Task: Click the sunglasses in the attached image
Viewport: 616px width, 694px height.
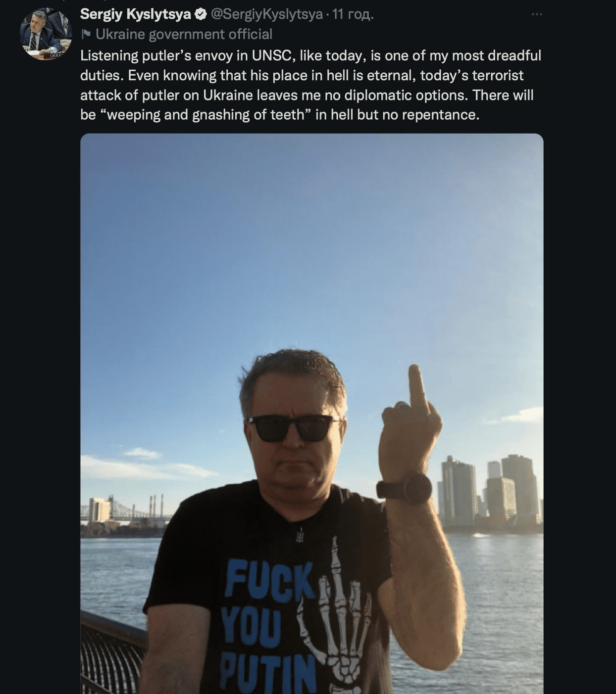Action: [293, 428]
